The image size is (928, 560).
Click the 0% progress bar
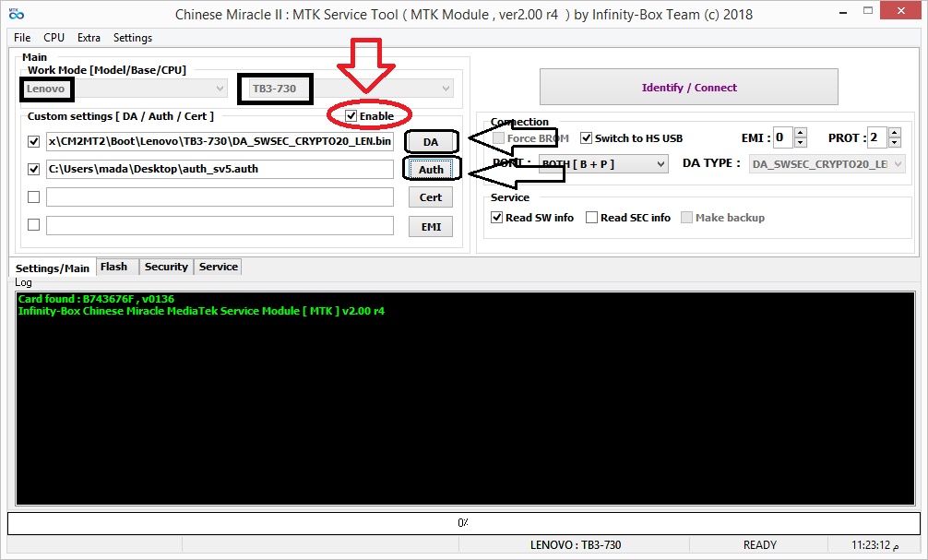pos(463,523)
